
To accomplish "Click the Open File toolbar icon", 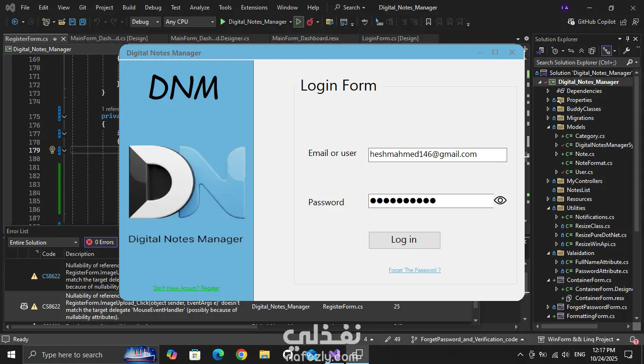I will click(62, 22).
